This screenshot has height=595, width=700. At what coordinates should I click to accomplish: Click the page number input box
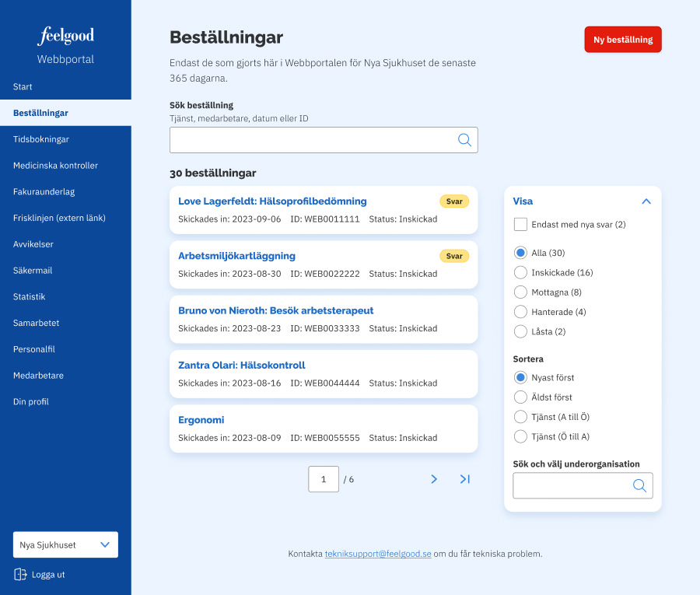pos(324,479)
